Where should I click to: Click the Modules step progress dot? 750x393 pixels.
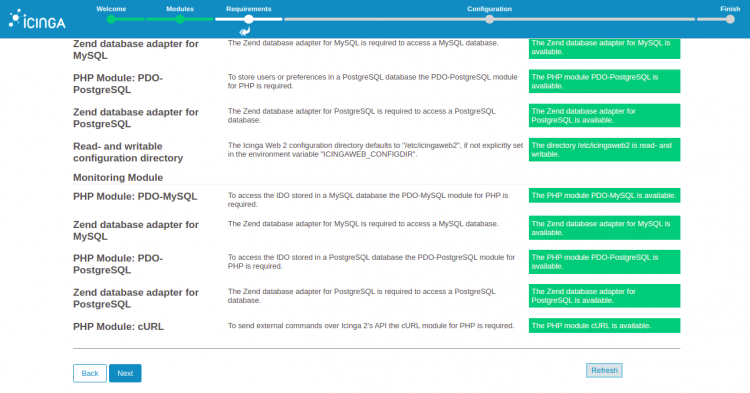coord(180,19)
